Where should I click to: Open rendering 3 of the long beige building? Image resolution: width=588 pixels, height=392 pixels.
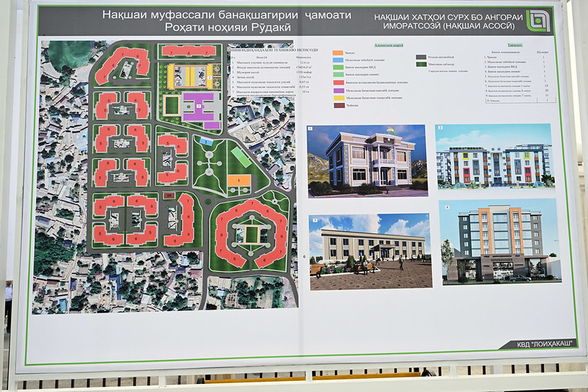pyautogui.click(x=369, y=252)
